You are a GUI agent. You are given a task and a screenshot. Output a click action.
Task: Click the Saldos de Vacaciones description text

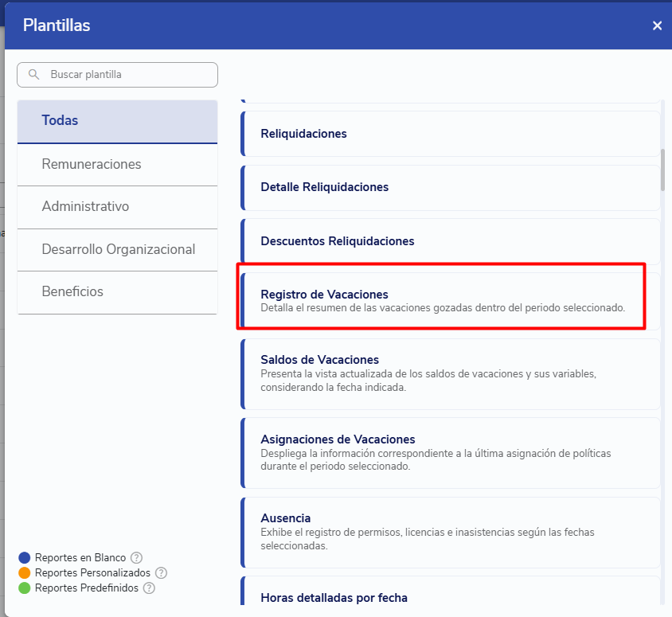click(x=428, y=381)
